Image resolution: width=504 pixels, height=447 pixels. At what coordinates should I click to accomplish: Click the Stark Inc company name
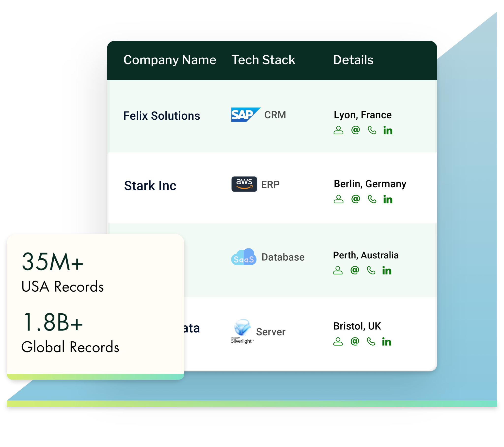(150, 186)
